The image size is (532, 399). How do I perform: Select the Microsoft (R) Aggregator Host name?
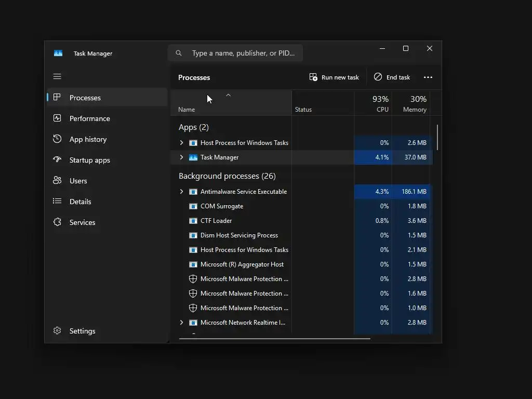tap(242, 264)
